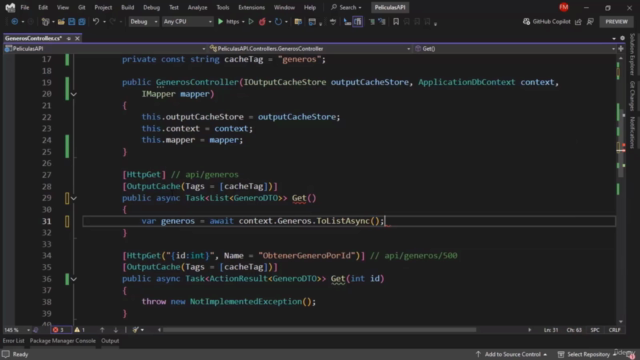This screenshot has width=640, height=360.
Task: Open the File menu
Action: point(24,7)
